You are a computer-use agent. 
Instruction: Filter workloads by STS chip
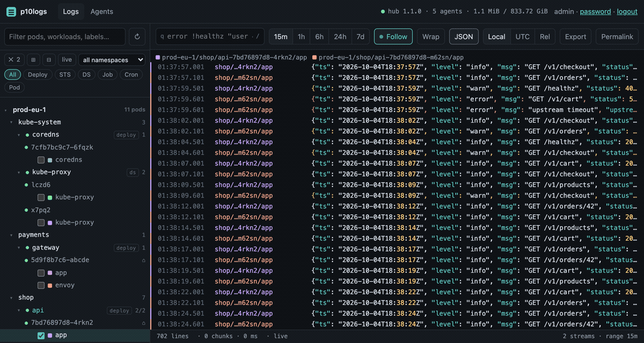(65, 75)
